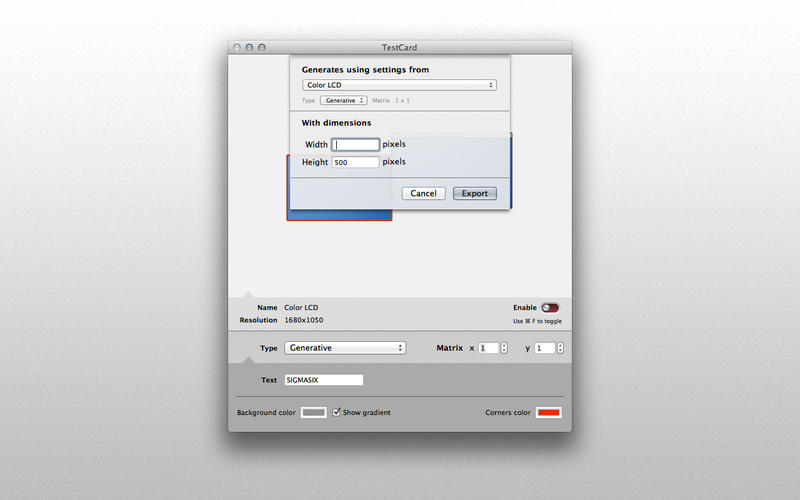Click the Width pixels input field

coord(355,145)
